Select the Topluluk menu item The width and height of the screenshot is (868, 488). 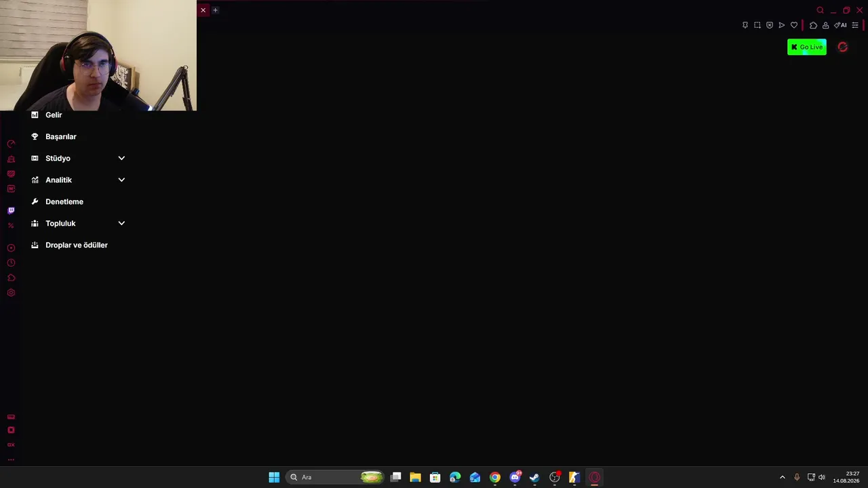pyautogui.click(x=60, y=224)
